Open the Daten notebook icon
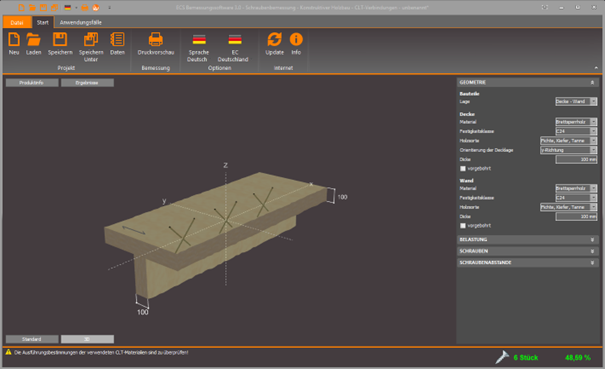Viewport: 605px width, 369px height. click(x=117, y=44)
